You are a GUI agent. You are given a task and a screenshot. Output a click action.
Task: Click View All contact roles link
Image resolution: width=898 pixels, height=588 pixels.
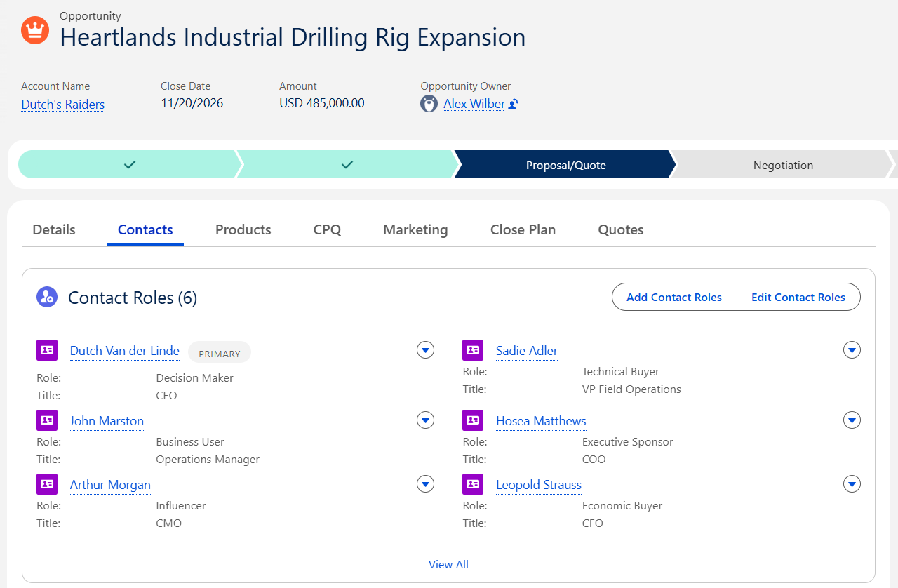click(x=448, y=564)
